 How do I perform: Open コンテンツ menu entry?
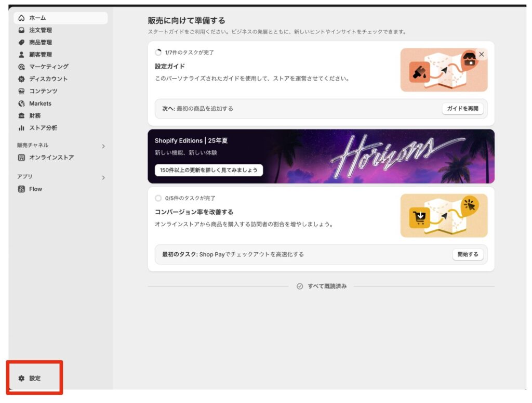coord(61,92)
